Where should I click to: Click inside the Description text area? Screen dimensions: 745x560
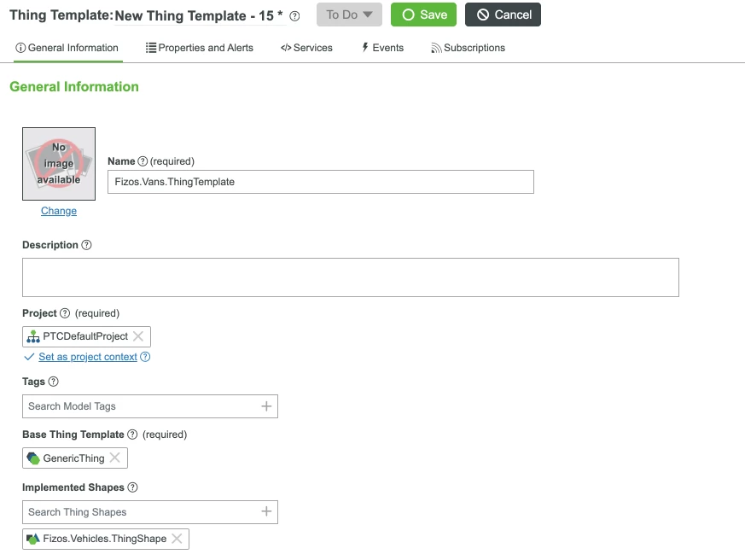coord(351,277)
